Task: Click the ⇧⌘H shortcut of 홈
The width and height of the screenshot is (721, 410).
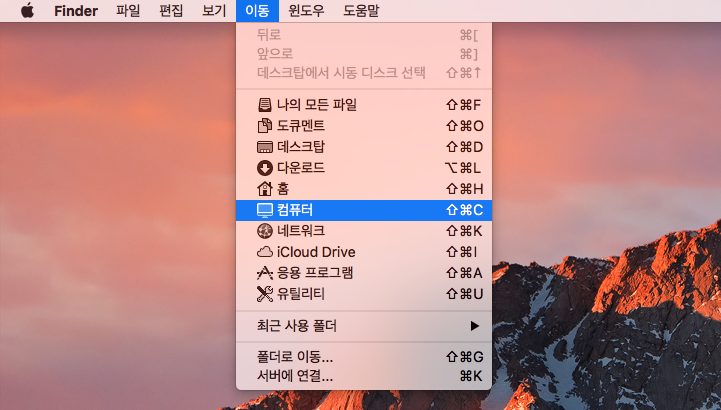Action: point(464,189)
